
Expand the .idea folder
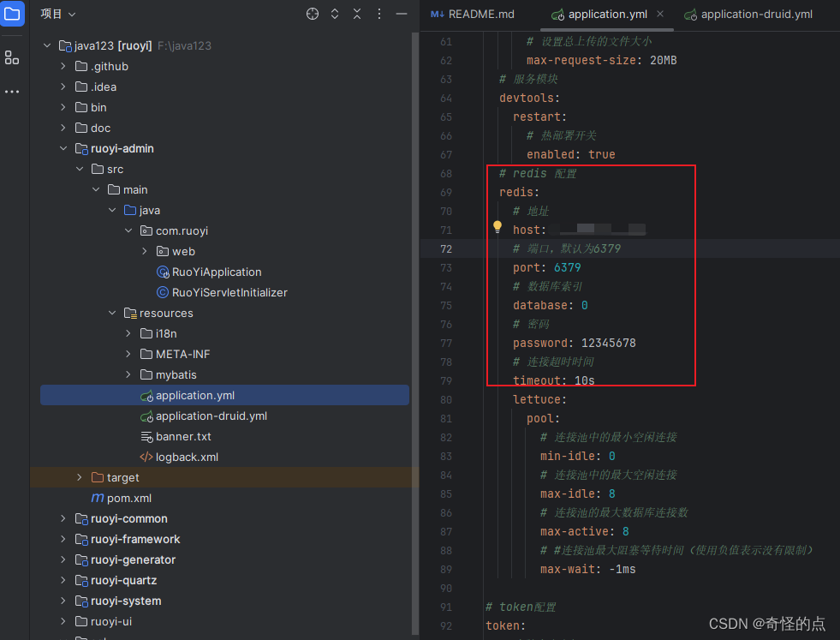pos(63,87)
